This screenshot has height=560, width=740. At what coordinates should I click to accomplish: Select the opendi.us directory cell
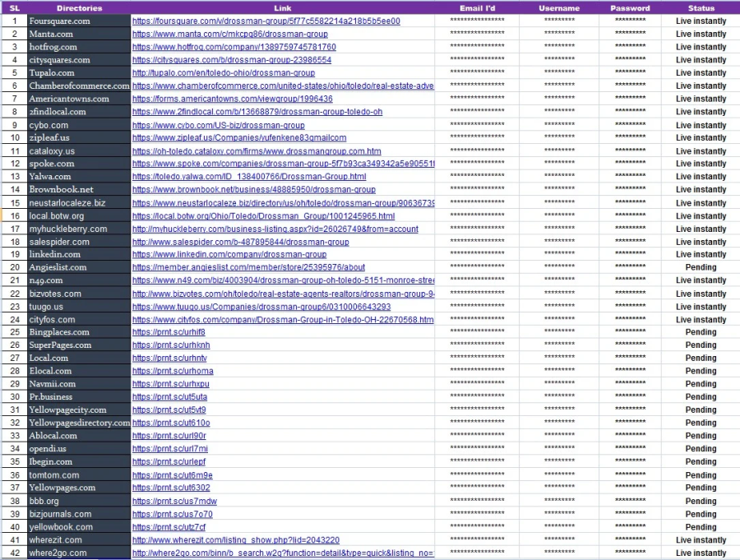coord(79,449)
